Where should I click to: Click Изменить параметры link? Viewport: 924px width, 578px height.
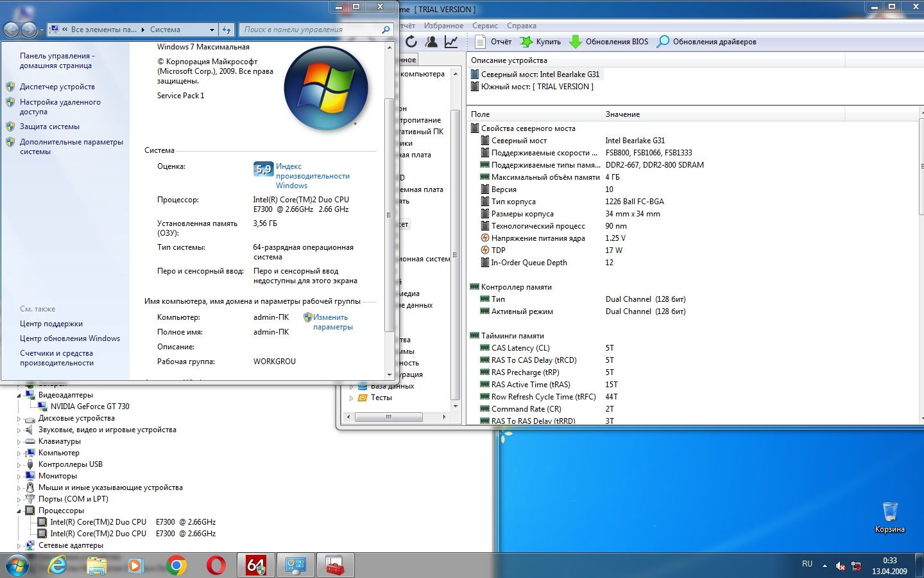332,322
